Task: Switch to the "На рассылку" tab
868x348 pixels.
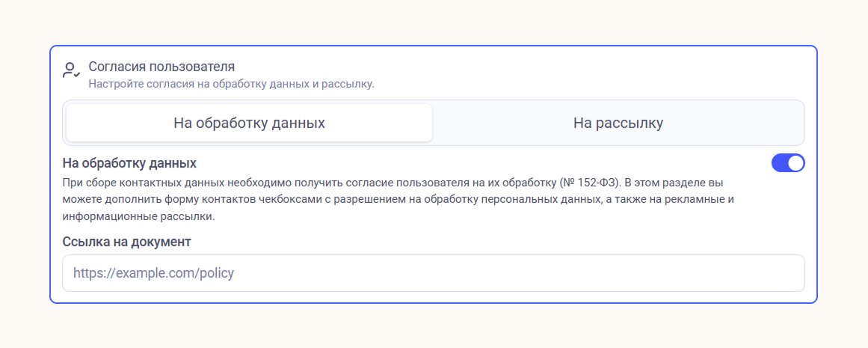Action: [618, 123]
